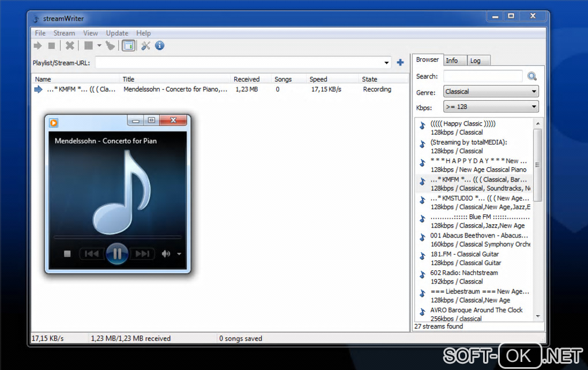Switch to the Info tab

[455, 61]
